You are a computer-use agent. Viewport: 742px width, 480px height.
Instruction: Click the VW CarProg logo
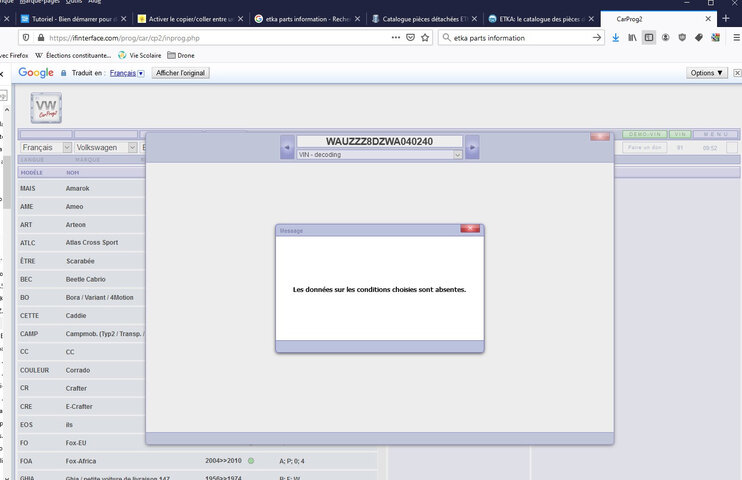pyautogui.click(x=46, y=108)
